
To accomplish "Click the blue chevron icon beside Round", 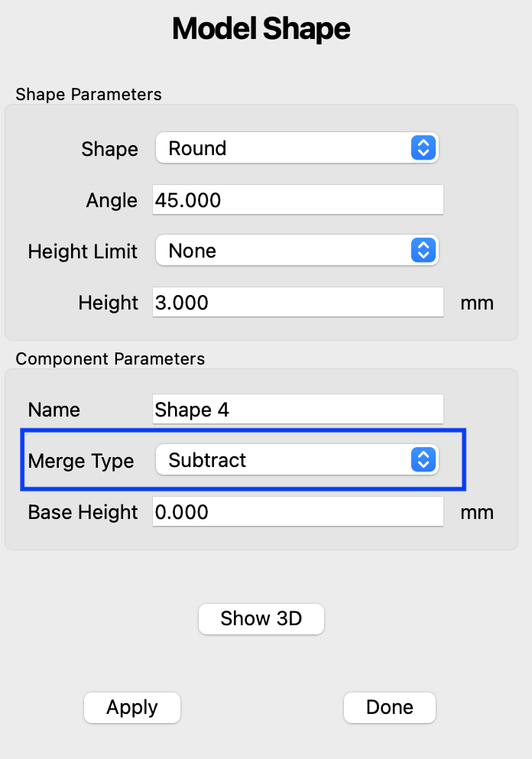I will (x=423, y=148).
